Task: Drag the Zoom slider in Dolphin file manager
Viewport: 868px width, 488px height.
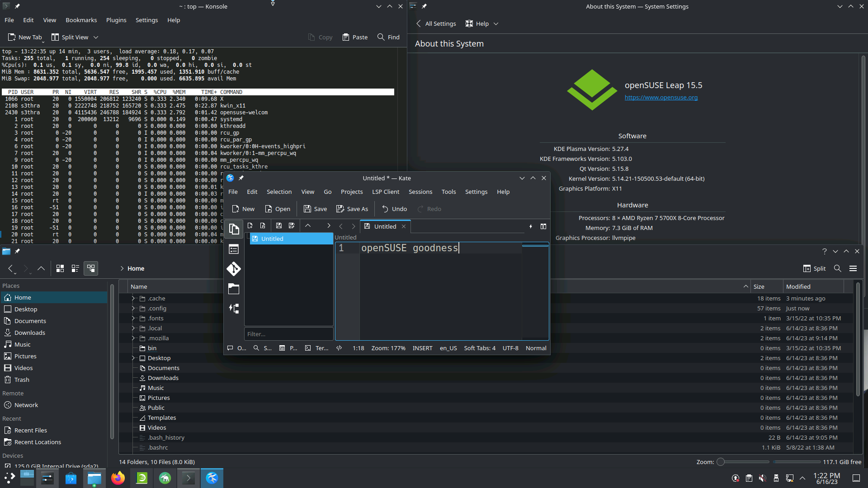Action: (x=722, y=462)
